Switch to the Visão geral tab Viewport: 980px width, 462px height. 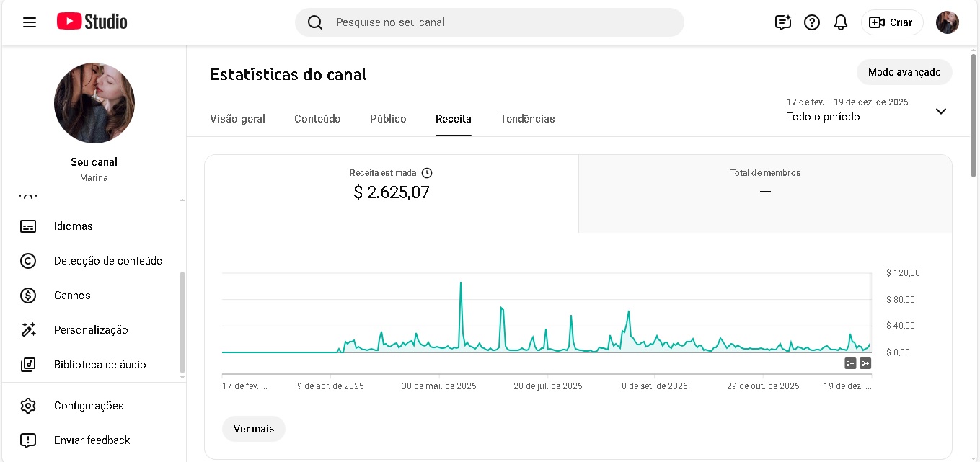coord(237,119)
